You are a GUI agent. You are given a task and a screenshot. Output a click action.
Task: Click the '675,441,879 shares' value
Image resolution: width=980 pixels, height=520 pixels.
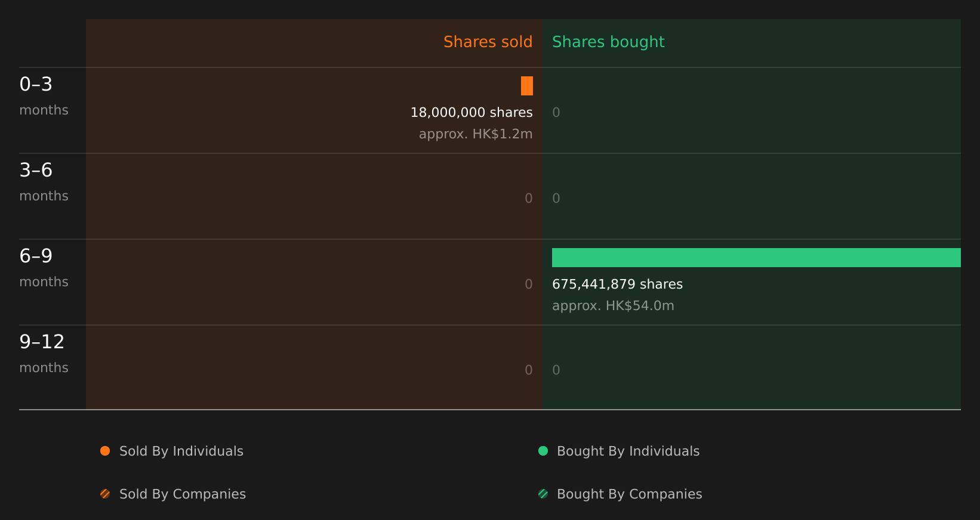pyautogui.click(x=617, y=284)
